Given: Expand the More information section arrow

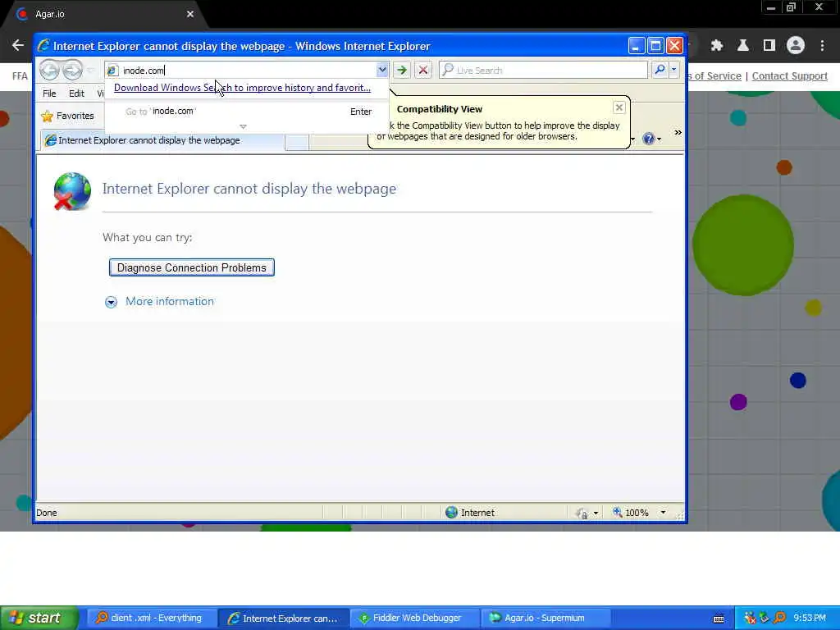Looking at the screenshot, I should click(111, 302).
